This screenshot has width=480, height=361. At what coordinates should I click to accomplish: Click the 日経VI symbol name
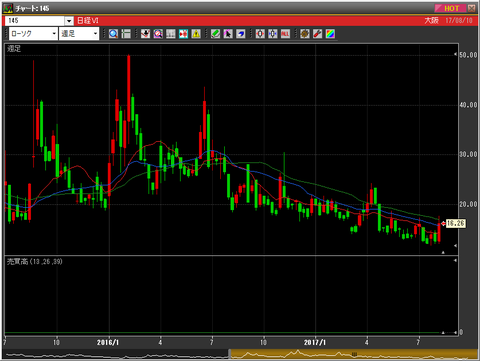tap(88, 21)
